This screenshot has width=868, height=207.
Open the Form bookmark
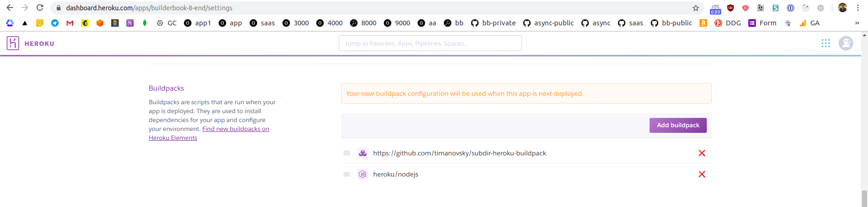pos(762,23)
